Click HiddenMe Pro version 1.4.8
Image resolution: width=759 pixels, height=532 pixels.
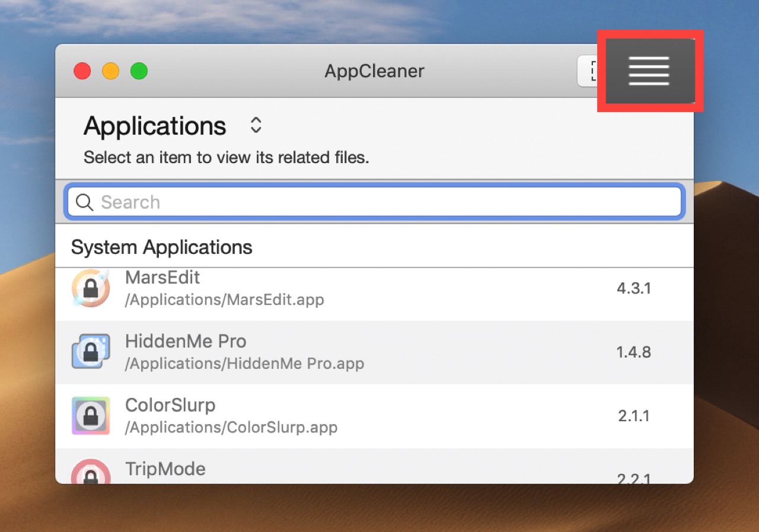coord(634,352)
